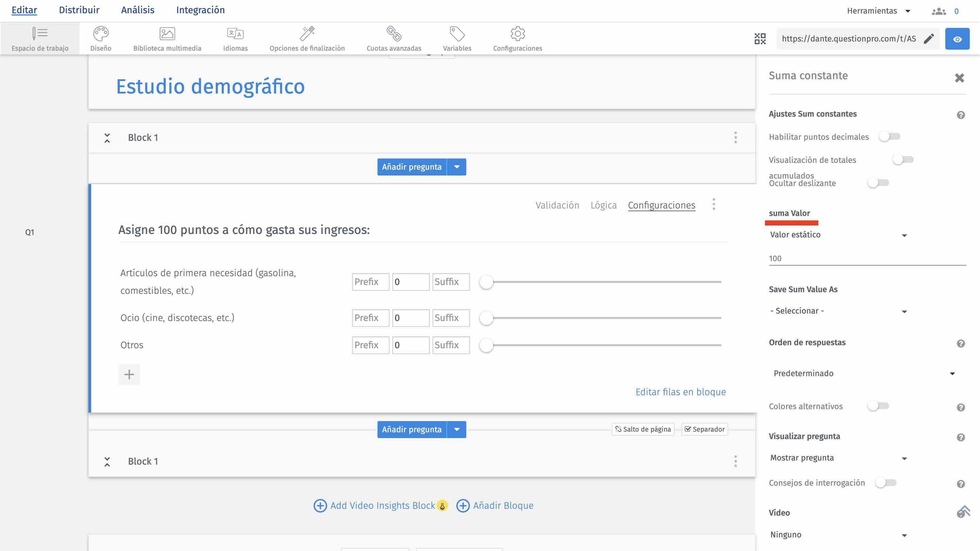Image resolution: width=980 pixels, height=551 pixels.
Task: Open Biblioteca multimedia image icon
Action: click(167, 34)
